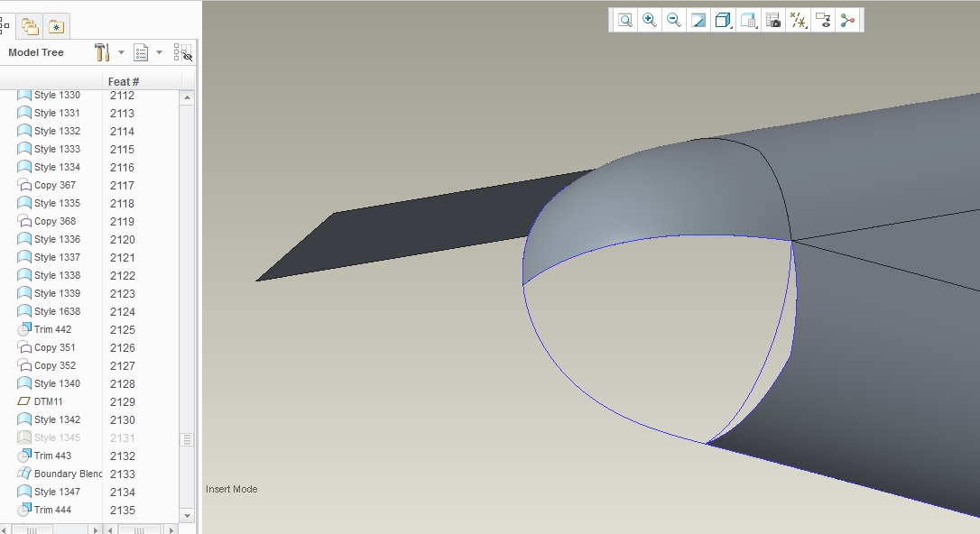The height and width of the screenshot is (534, 980).
Task: Click the Feat column right scroll arrow
Action: pyautogui.click(x=171, y=530)
